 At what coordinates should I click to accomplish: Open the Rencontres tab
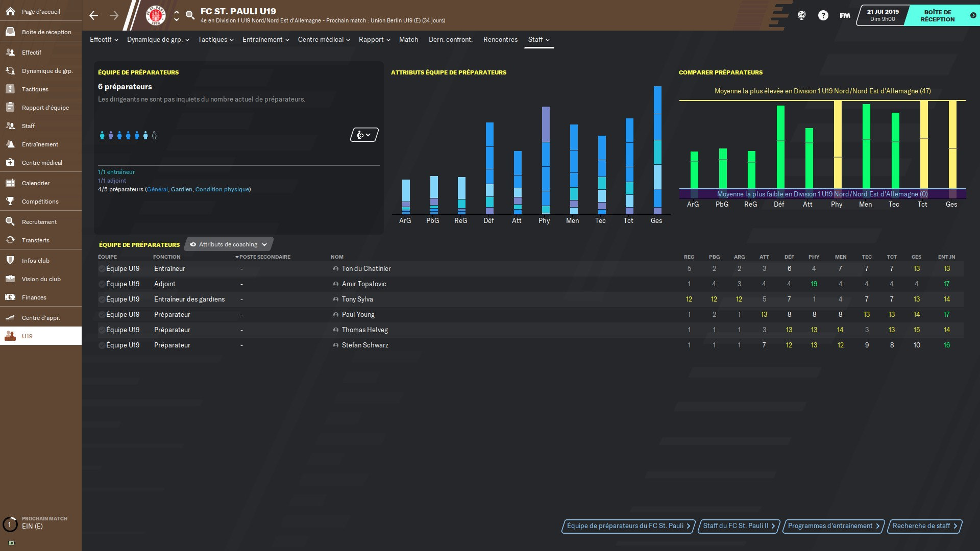tap(500, 39)
